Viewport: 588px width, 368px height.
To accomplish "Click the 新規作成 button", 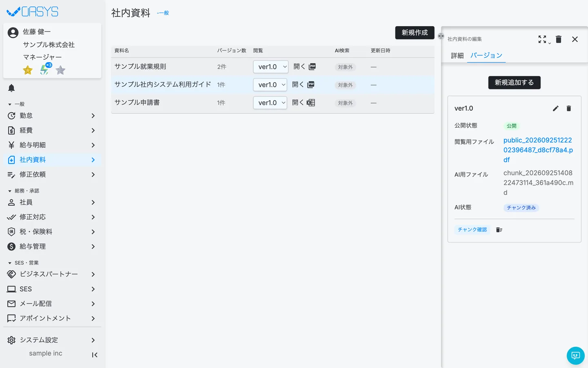I will coord(414,33).
